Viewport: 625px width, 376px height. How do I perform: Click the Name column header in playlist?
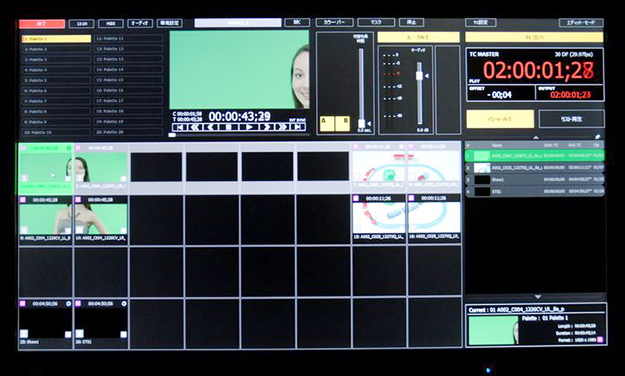[x=497, y=146]
